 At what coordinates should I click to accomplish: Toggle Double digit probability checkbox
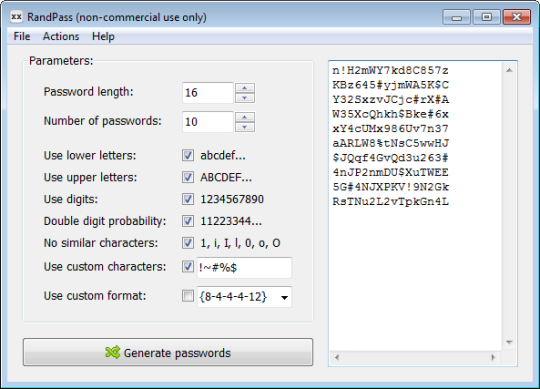188,221
